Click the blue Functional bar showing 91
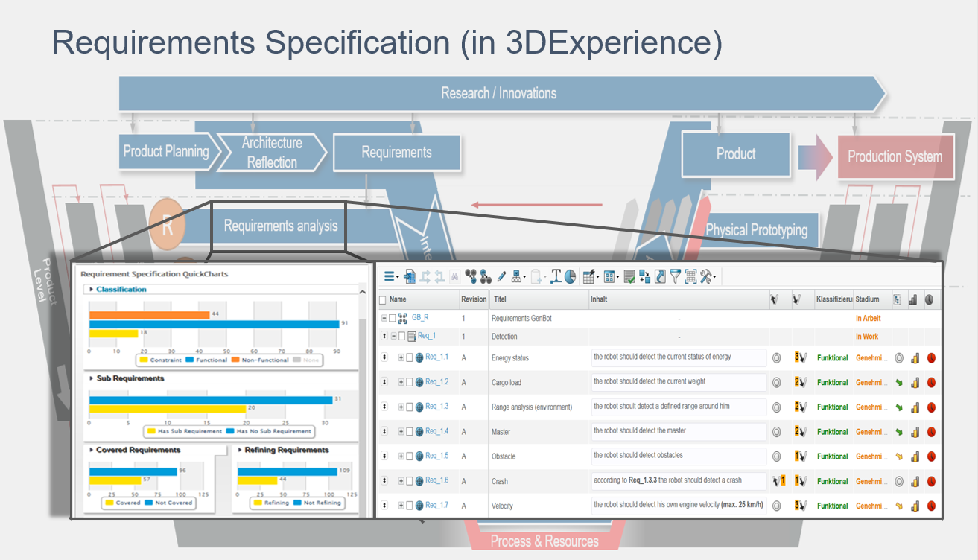Image resolution: width=978 pixels, height=560 pixels. tap(213, 324)
